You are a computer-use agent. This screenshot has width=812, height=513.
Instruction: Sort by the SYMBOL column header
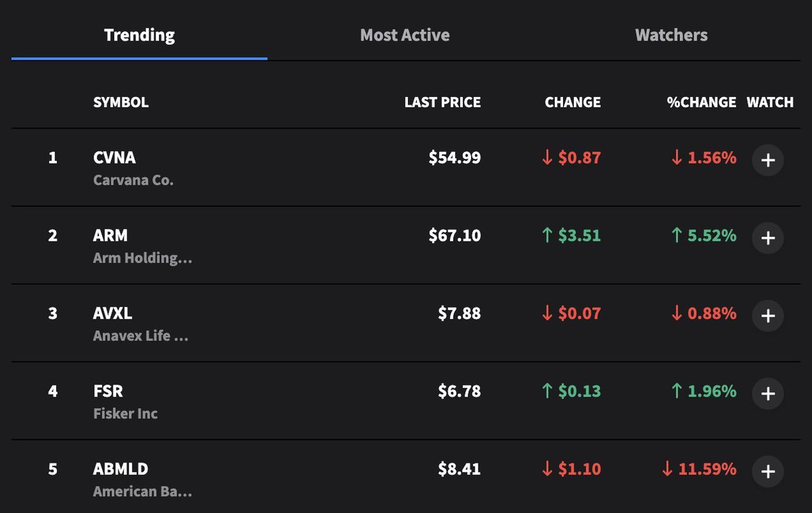pos(120,102)
